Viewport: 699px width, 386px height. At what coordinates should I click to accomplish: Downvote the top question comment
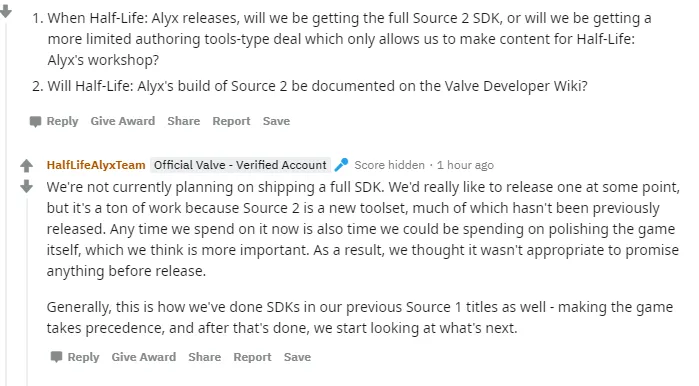pos(5,11)
